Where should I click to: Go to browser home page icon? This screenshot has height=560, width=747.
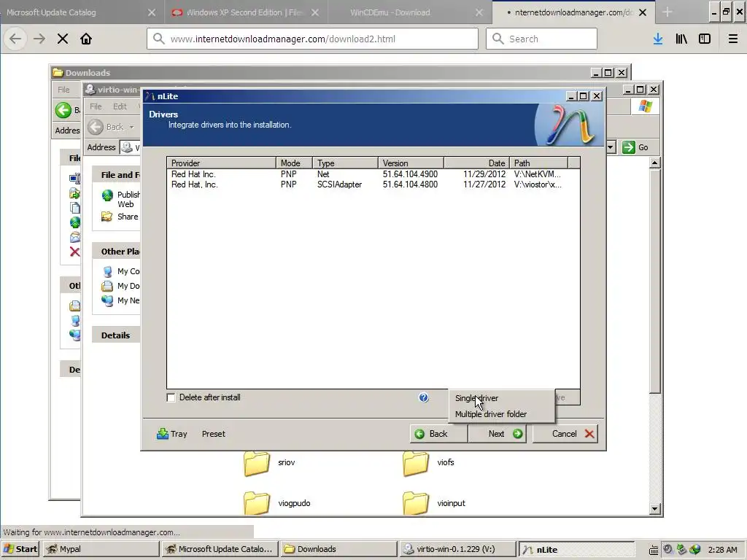[x=86, y=39]
